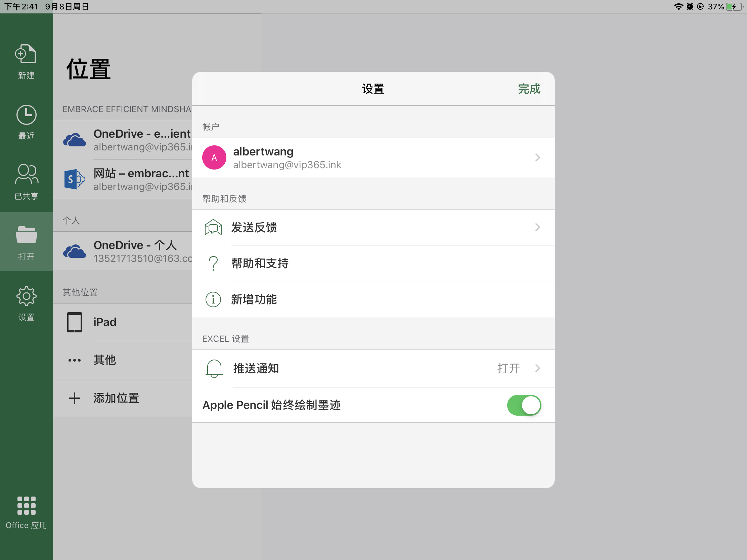The width and height of the screenshot is (747, 560).
Task: Toggle the Apple Pencil always draw ink switch
Action: 524,405
